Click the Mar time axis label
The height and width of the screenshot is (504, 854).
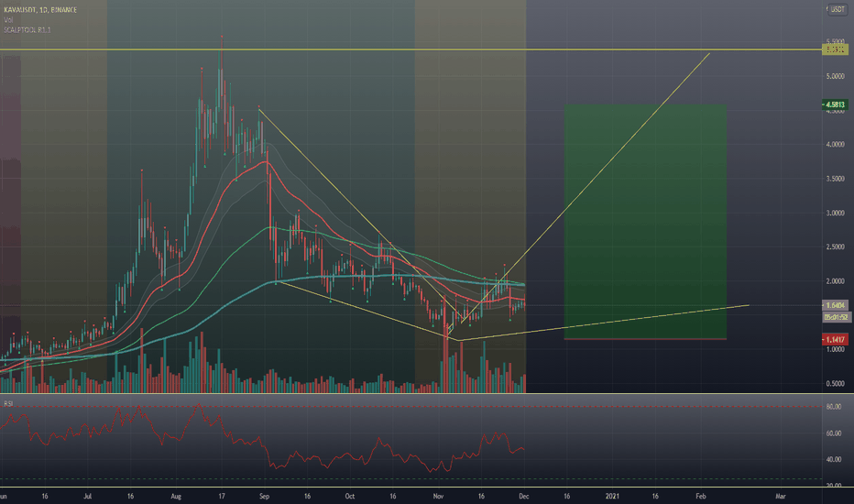pyautogui.click(x=781, y=497)
